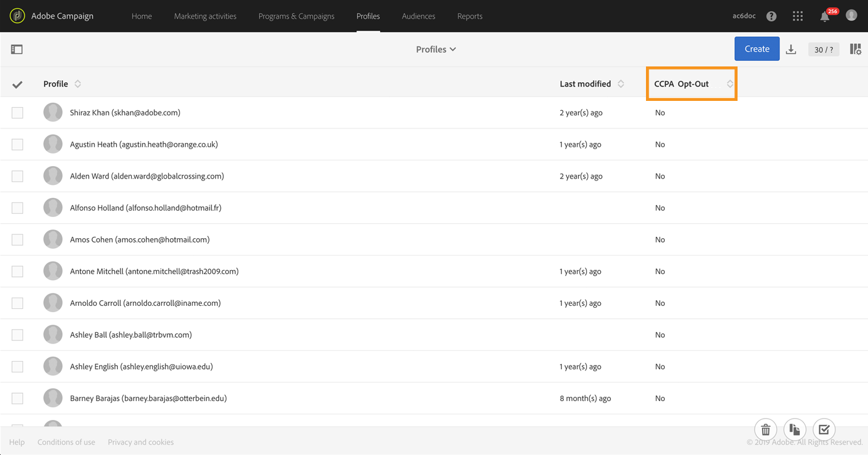Click the 30 / ? record counter

point(823,50)
